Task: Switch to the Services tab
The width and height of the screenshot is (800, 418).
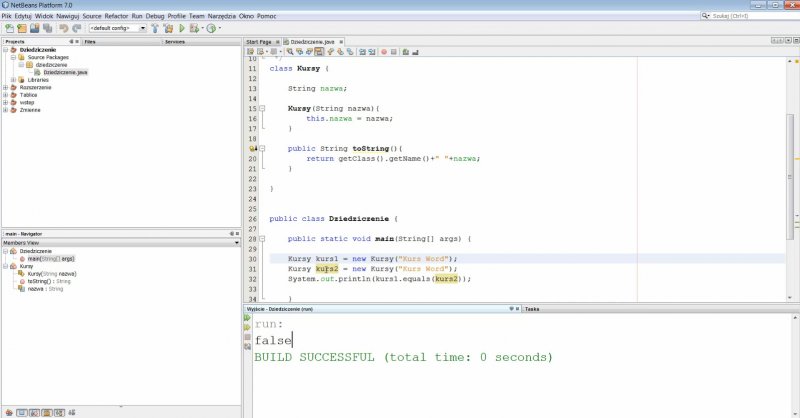Action: [174, 42]
